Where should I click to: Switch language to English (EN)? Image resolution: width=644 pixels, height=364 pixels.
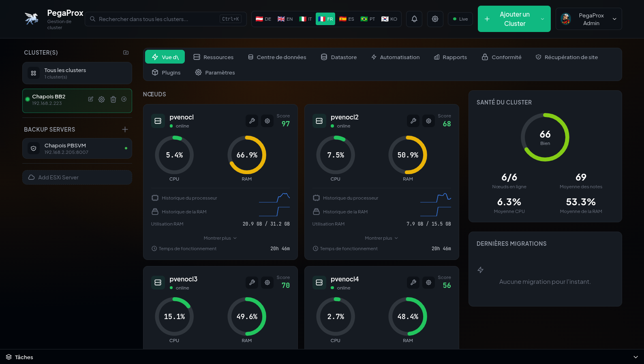coord(285,19)
